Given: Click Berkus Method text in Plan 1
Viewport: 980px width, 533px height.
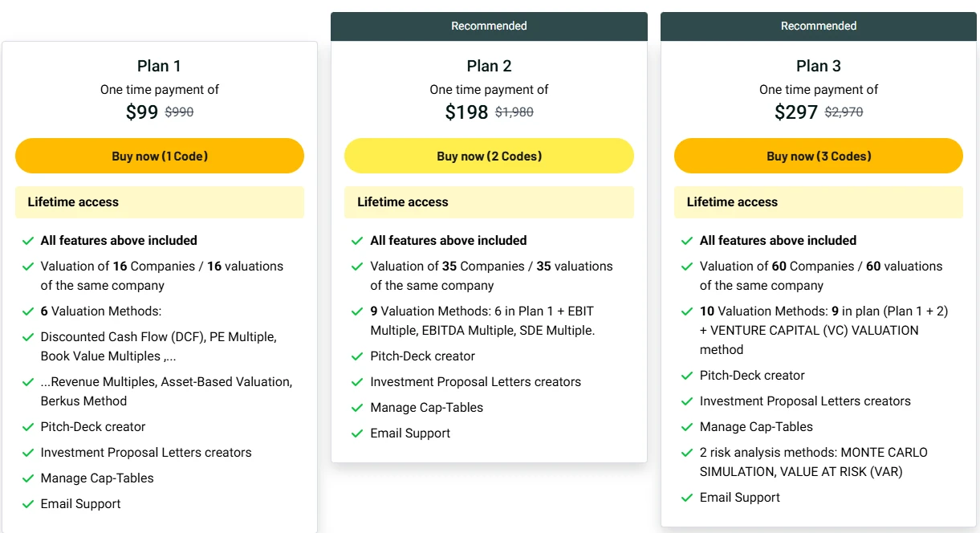Looking at the screenshot, I should (83, 401).
